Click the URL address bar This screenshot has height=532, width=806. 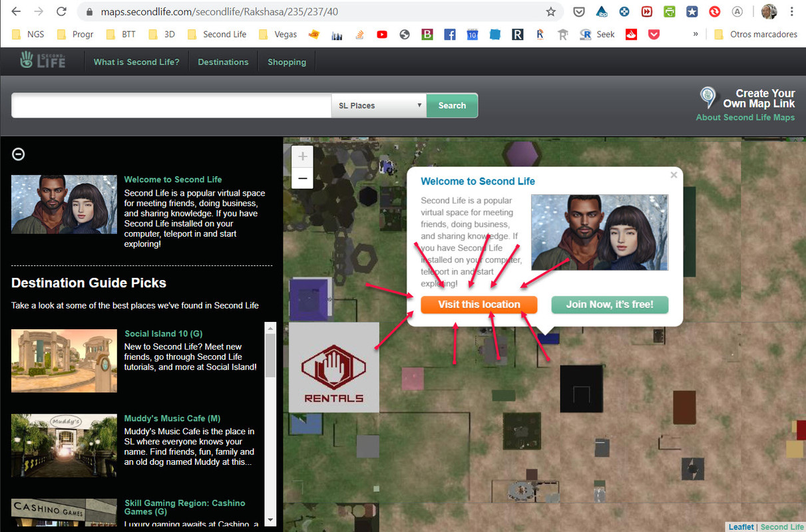pos(319,12)
